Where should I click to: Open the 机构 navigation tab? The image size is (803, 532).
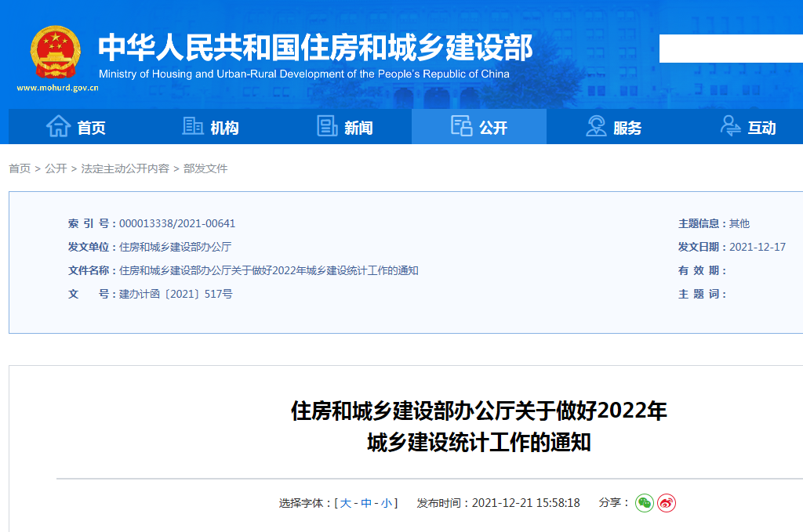click(210, 126)
